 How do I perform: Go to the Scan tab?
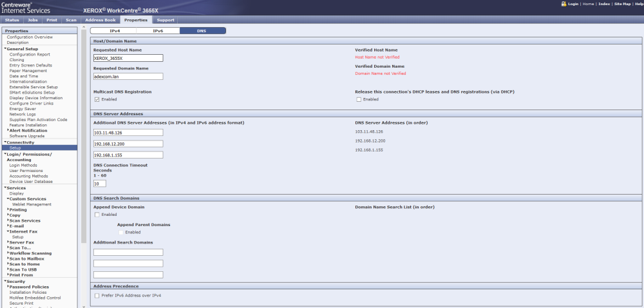point(71,20)
